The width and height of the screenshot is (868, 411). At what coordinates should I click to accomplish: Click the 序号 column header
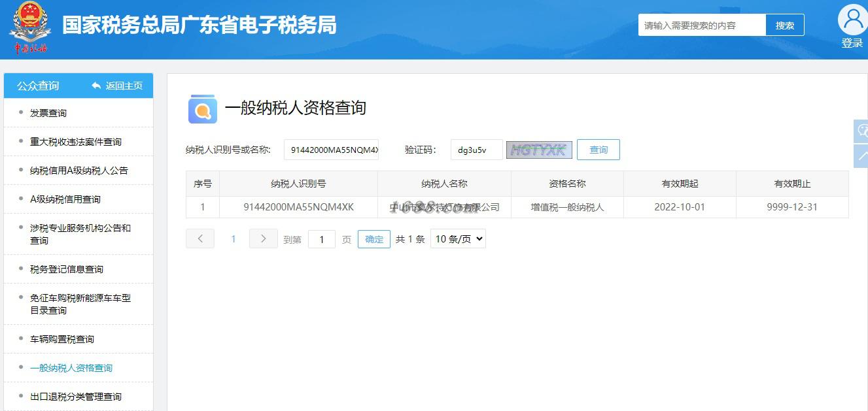click(x=203, y=184)
